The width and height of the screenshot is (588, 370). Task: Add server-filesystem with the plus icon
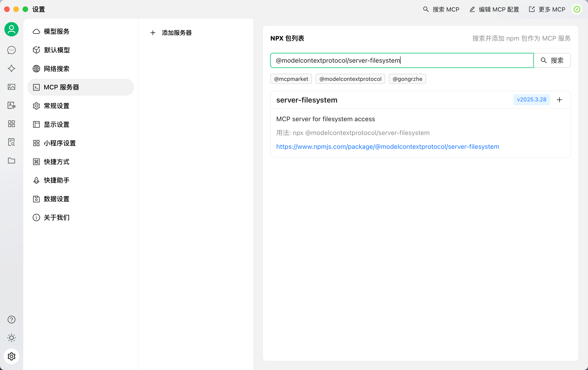click(x=559, y=100)
